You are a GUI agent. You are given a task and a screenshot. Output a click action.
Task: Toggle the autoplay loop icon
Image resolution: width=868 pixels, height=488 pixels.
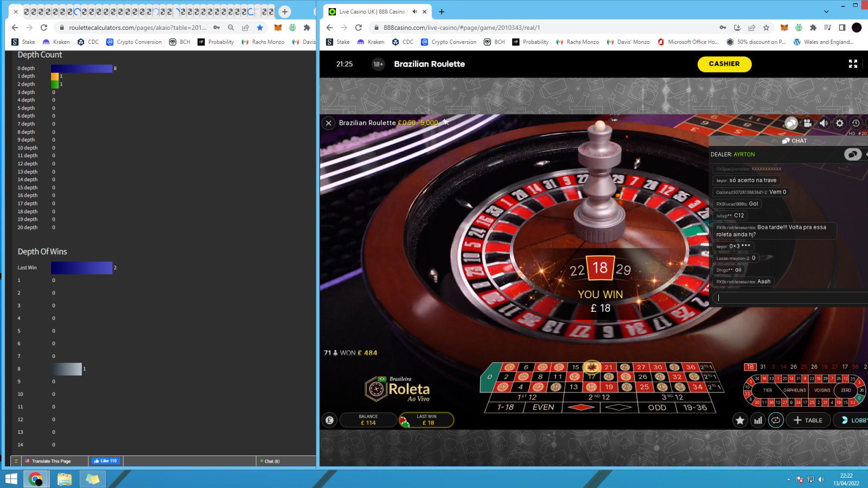click(x=776, y=420)
